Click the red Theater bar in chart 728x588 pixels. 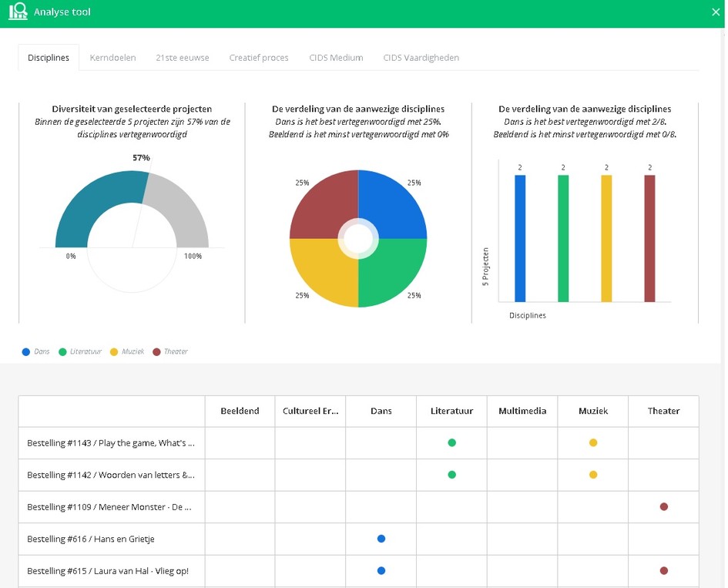click(x=649, y=238)
